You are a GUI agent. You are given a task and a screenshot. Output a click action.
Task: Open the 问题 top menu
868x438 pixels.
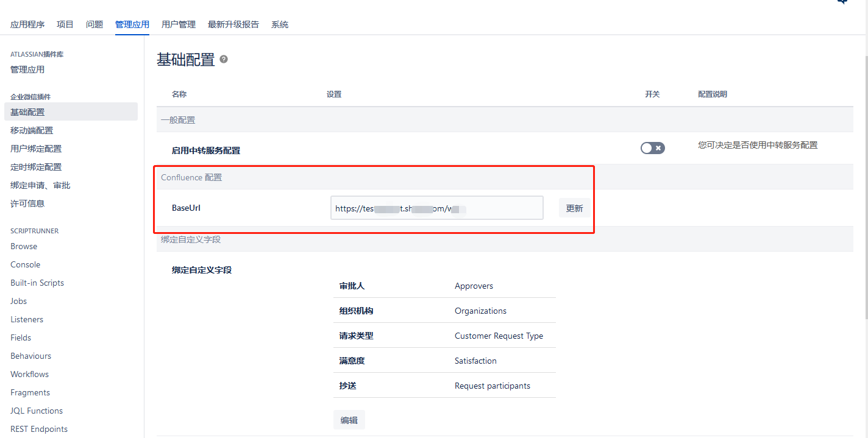coord(94,24)
